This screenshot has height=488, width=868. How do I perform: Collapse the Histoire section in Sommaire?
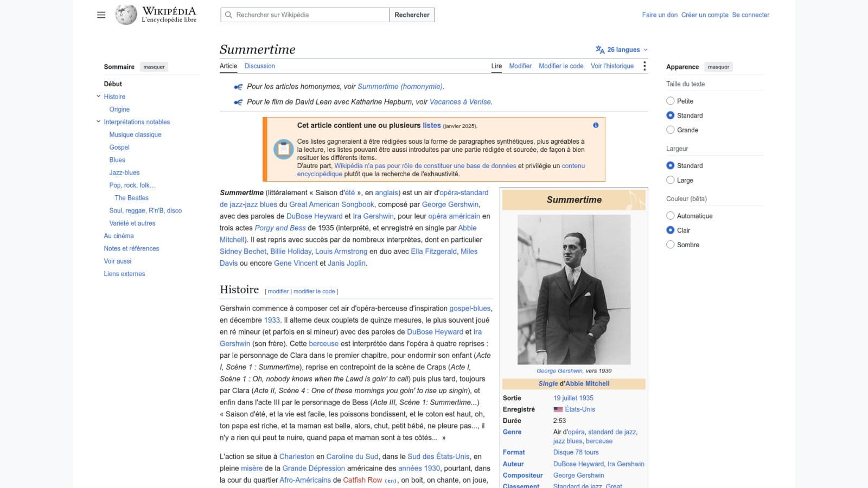coord(99,97)
